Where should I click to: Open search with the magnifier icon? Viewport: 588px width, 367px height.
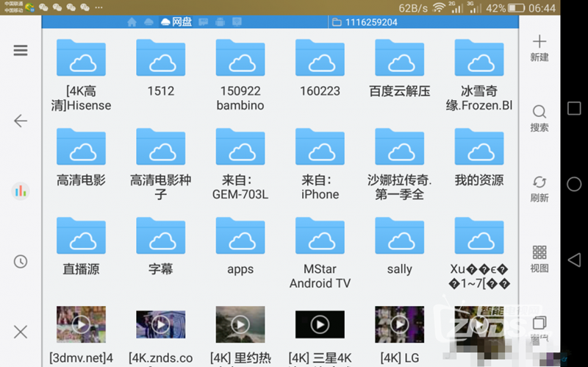539,118
